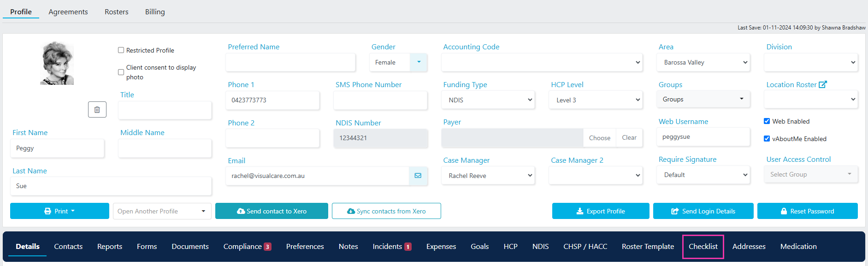The width and height of the screenshot is (868, 266).
Task: Open the Reports section tab
Action: 110,247
